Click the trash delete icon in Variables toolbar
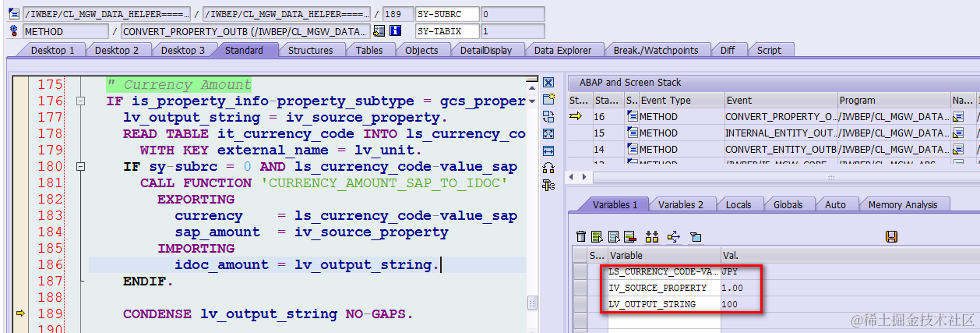980x333 pixels. pyautogui.click(x=580, y=236)
